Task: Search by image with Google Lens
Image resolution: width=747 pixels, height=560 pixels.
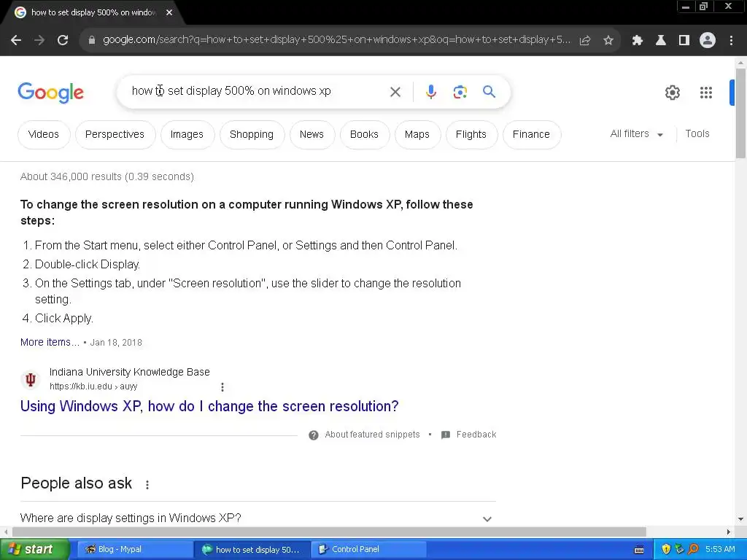Action: click(x=460, y=92)
